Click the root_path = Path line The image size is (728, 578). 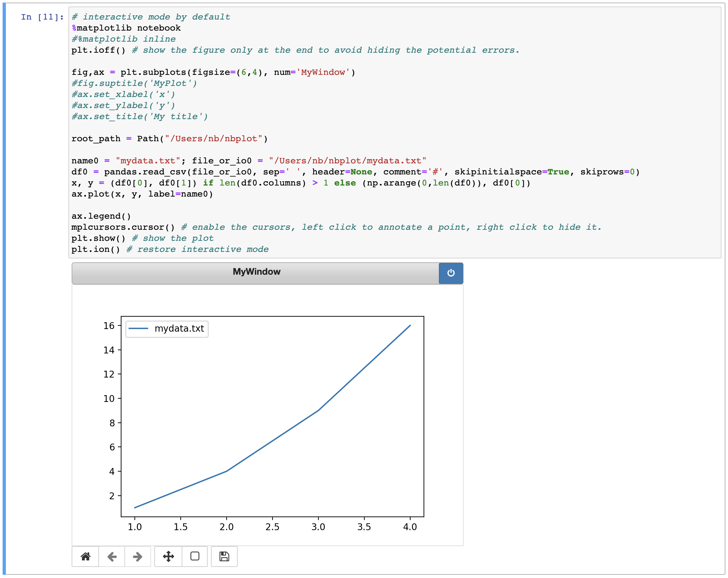click(170, 139)
